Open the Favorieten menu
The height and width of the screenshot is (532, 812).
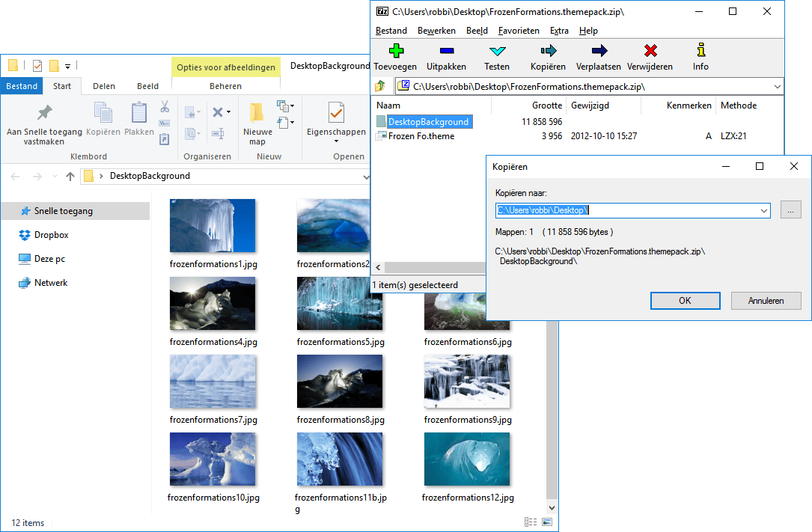tap(519, 31)
